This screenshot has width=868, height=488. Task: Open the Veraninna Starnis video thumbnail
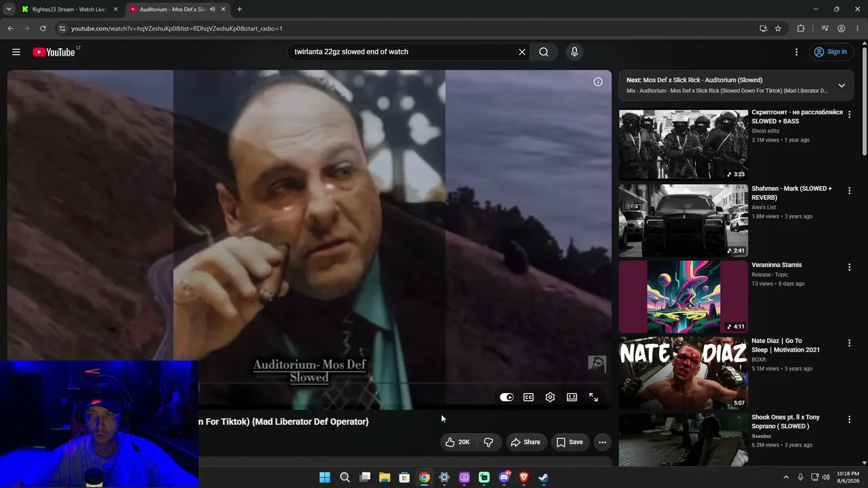pos(684,296)
